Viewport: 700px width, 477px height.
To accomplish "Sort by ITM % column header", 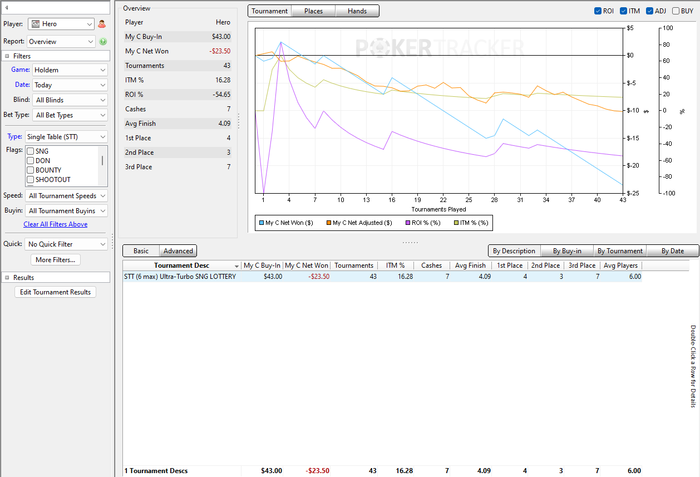I will (396, 265).
